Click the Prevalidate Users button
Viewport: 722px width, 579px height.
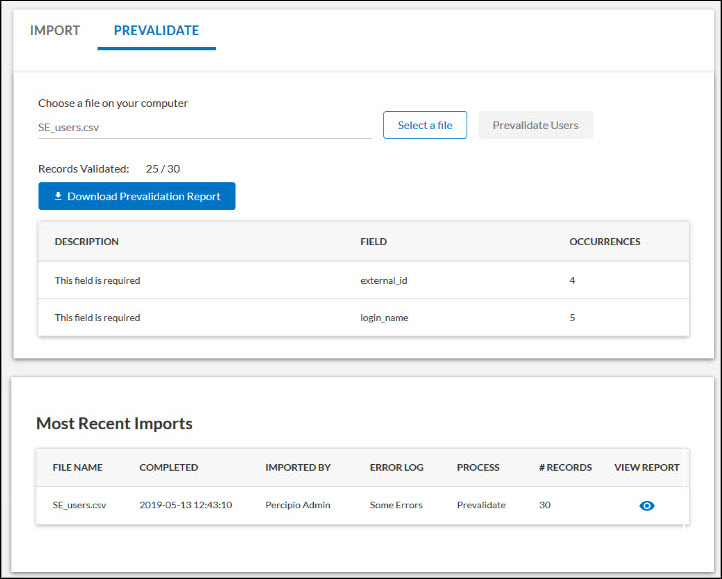pyautogui.click(x=535, y=125)
